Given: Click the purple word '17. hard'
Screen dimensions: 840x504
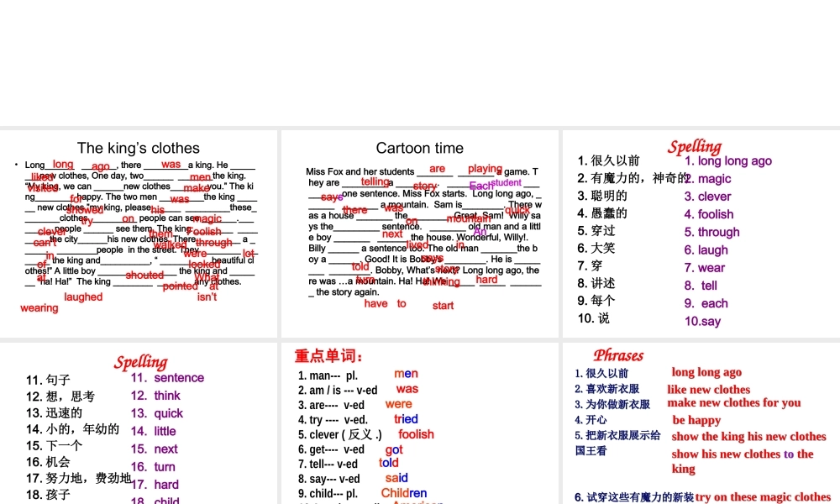Looking at the screenshot, I should coord(155,485).
